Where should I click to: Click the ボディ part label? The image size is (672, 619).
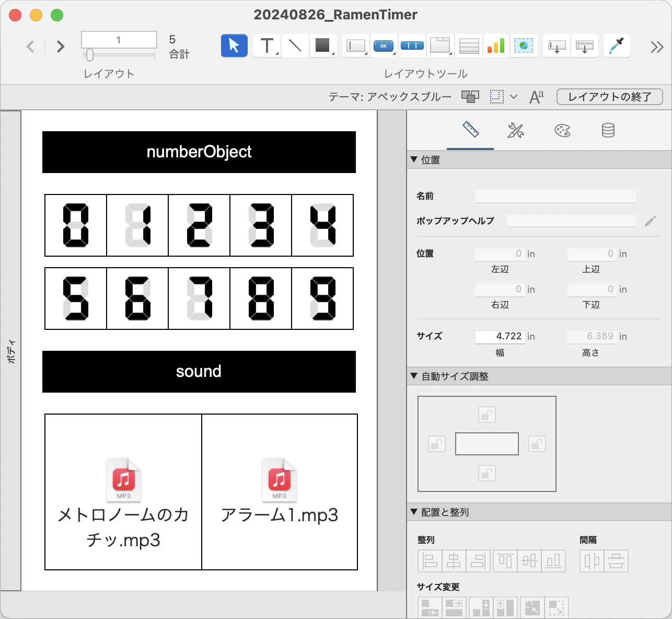(x=11, y=351)
